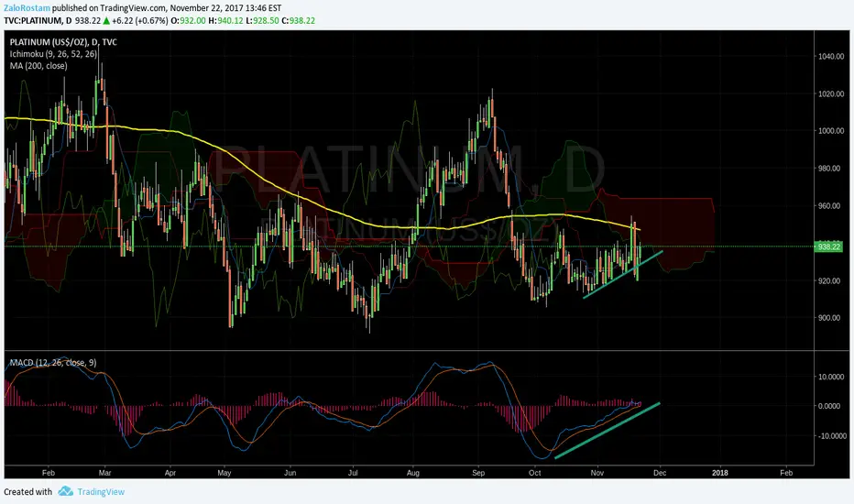Click the 900.00 price axis label
This screenshot has width=854, height=504.
tap(831, 318)
